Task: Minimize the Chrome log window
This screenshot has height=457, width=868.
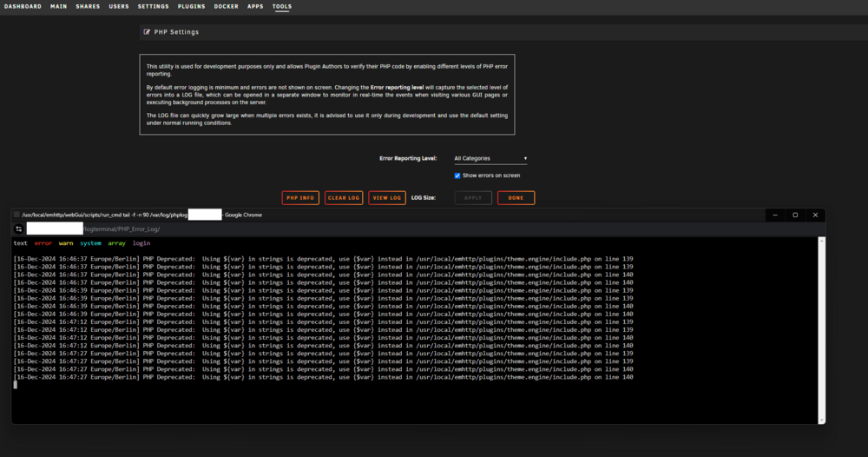Action: pyautogui.click(x=775, y=215)
